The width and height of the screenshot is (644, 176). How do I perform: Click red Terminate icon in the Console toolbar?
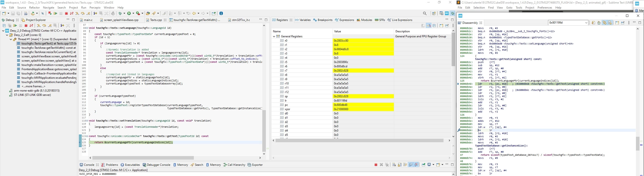376,165
